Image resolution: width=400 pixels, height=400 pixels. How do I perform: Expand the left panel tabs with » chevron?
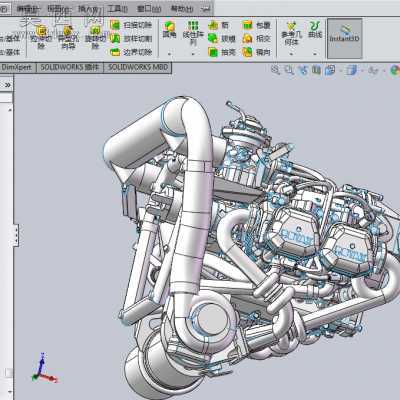click(8, 85)
